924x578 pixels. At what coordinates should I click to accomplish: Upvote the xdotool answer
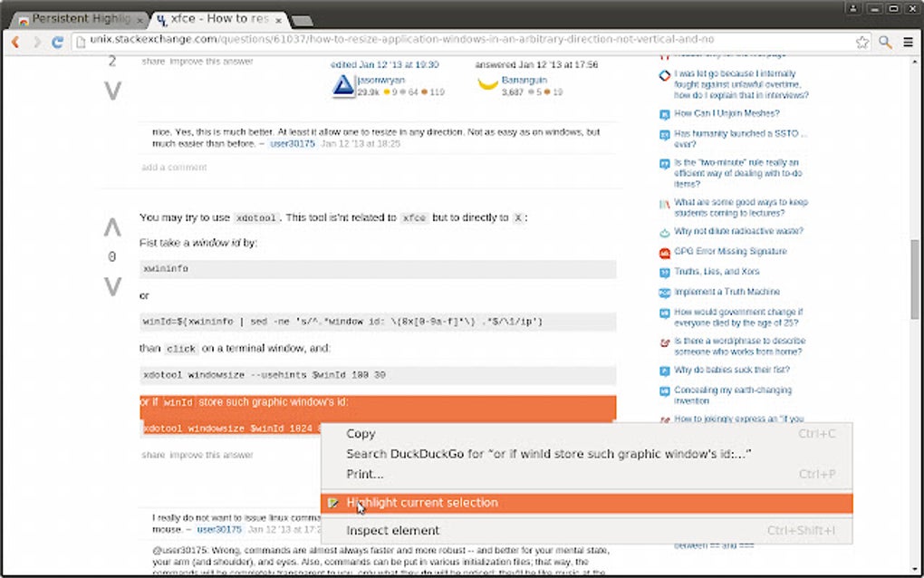tap(111, 227)
